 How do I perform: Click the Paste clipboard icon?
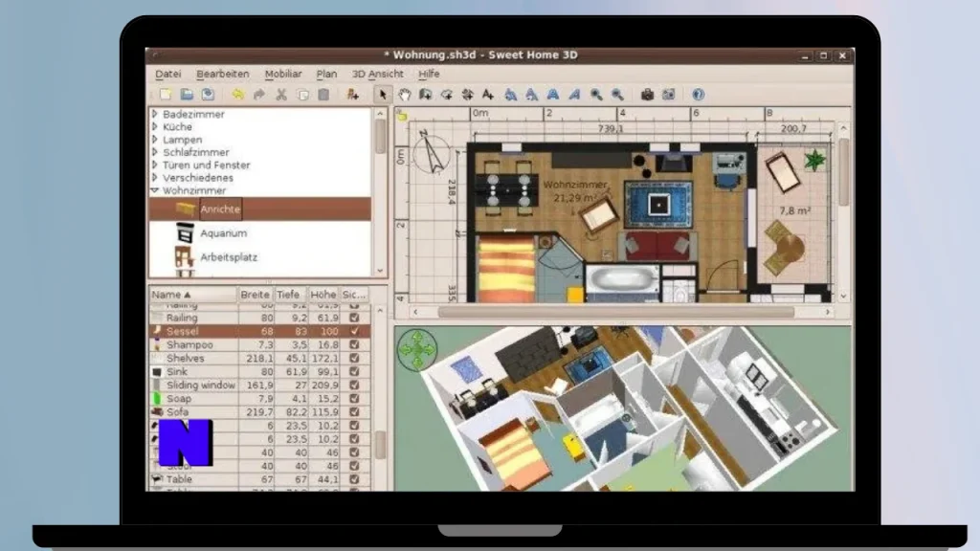[323, 95]
